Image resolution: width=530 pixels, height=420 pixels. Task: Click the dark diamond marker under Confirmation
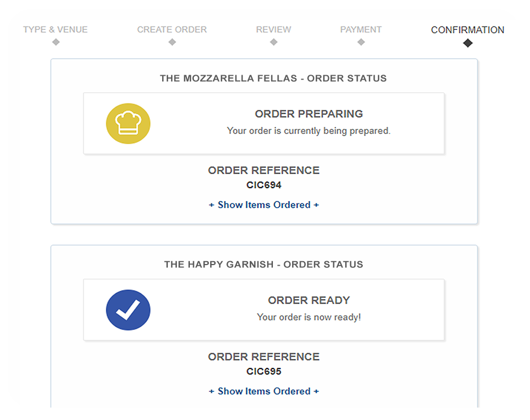click(467, 43)
